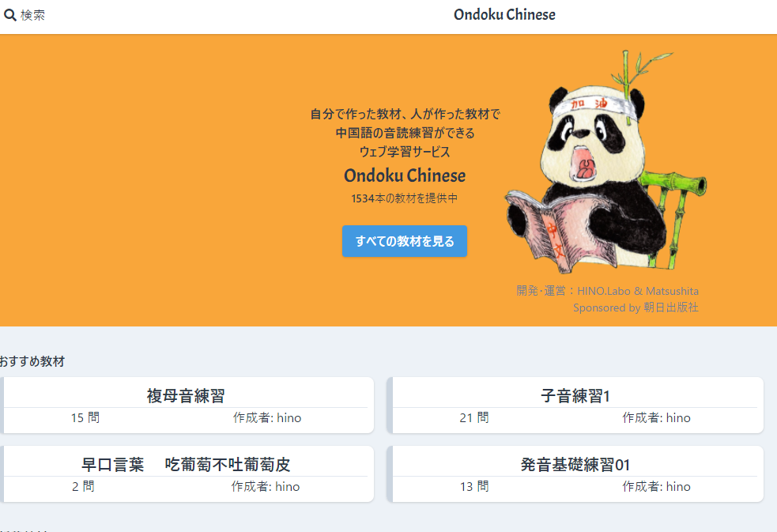The width and height of the screenshot is (777, 532).
Task: Click the Ondoku Chinese header title
Action: (x=504, y=15)
